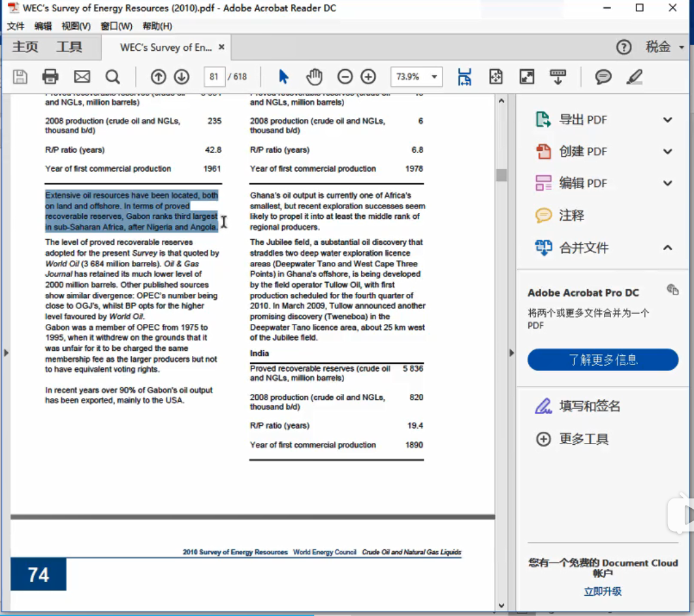Open the Find text magnifier
Image resolution: width=694 pixels, height=616 pixels.
pyautogui.click(x=113, y=77)
